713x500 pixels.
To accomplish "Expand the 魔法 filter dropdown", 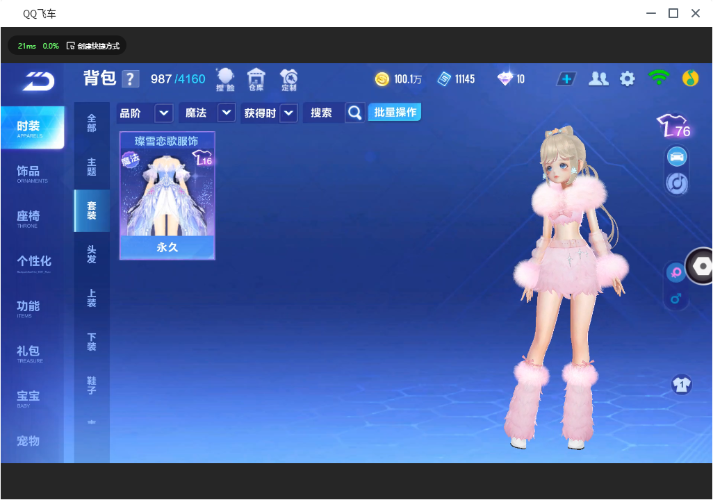I will 226,112.
